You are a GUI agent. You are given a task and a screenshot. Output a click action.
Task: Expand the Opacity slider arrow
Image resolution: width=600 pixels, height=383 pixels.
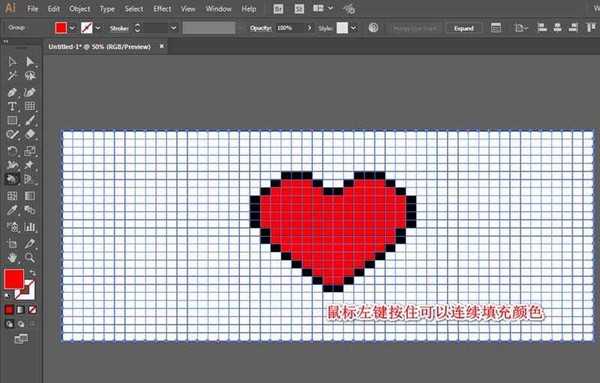click(309, 28)
